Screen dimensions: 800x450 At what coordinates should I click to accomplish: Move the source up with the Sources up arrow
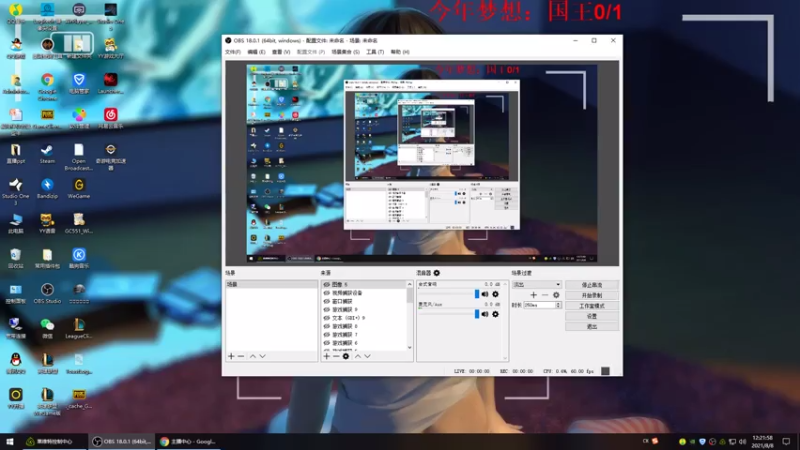[358, 356]
